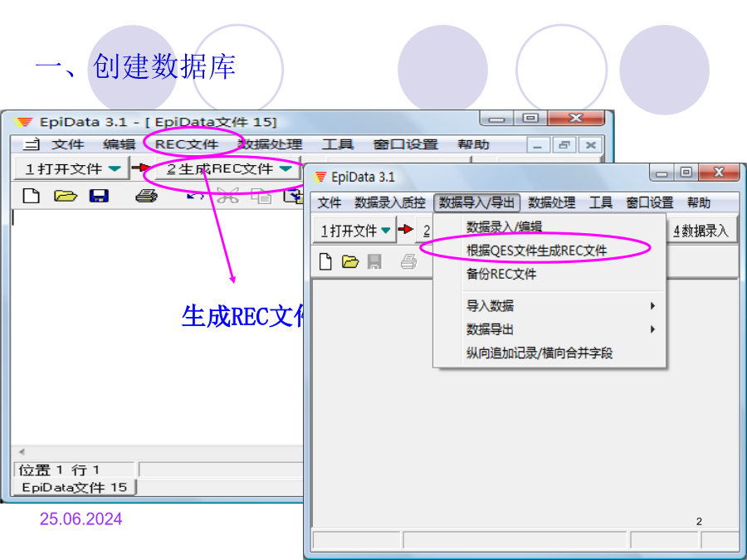This screenshot has width=747, height=560.
Task: Open the 窗口设置 menu in the front window
Action: click(x=649, y=203)
